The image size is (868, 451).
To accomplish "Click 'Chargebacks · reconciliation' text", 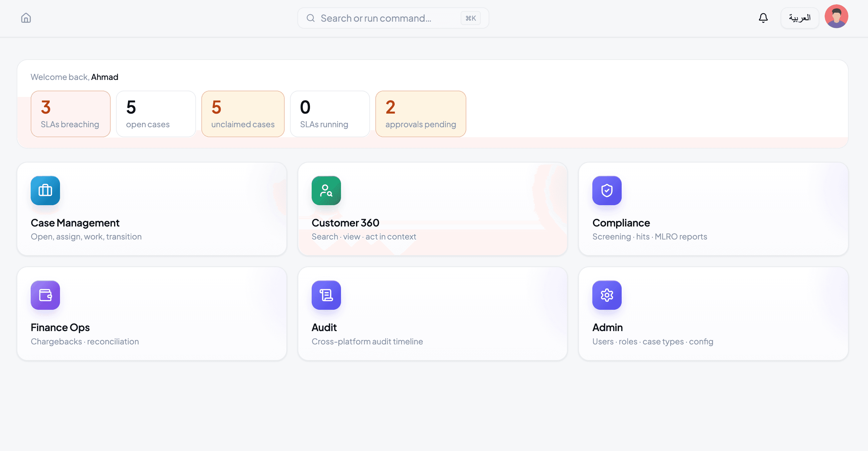I will click(x=85, y=341).
